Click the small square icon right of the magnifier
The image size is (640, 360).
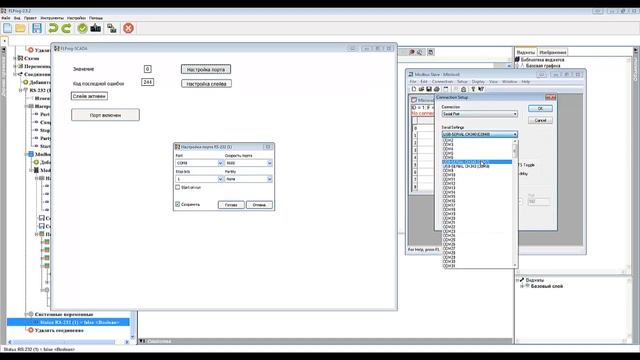pyautogui.click(x=431, y=52)
